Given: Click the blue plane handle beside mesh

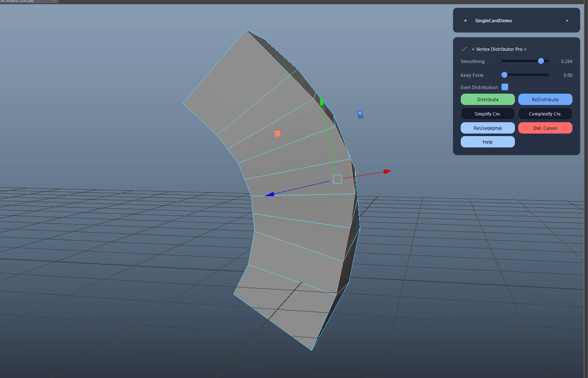Looking at the screenshot, I should coord(360,114).
